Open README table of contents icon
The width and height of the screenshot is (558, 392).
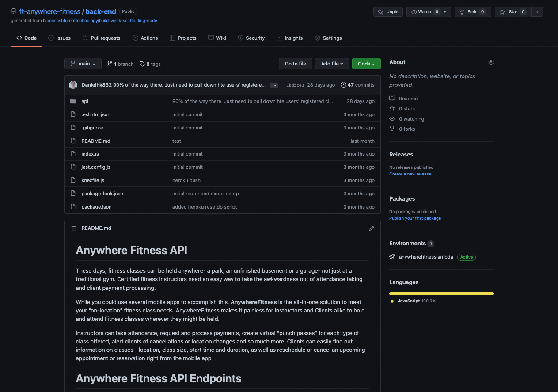point(73,228)
